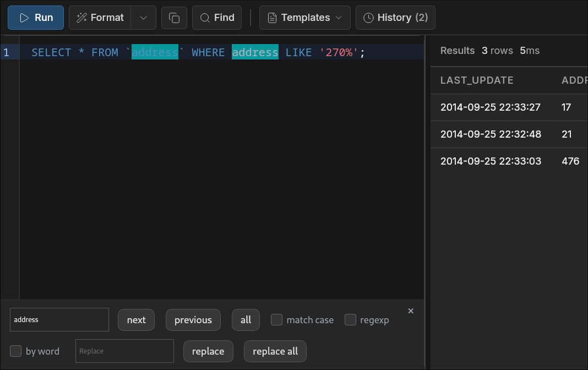Click the SELECT keyword in the editor
This screenshot has width=588, height=370.
[51, 52]
